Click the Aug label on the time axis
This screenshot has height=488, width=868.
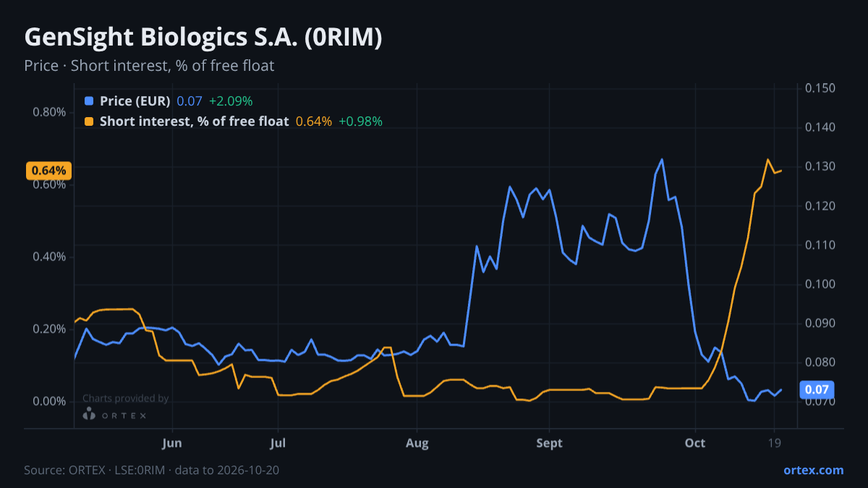[417, 442]
